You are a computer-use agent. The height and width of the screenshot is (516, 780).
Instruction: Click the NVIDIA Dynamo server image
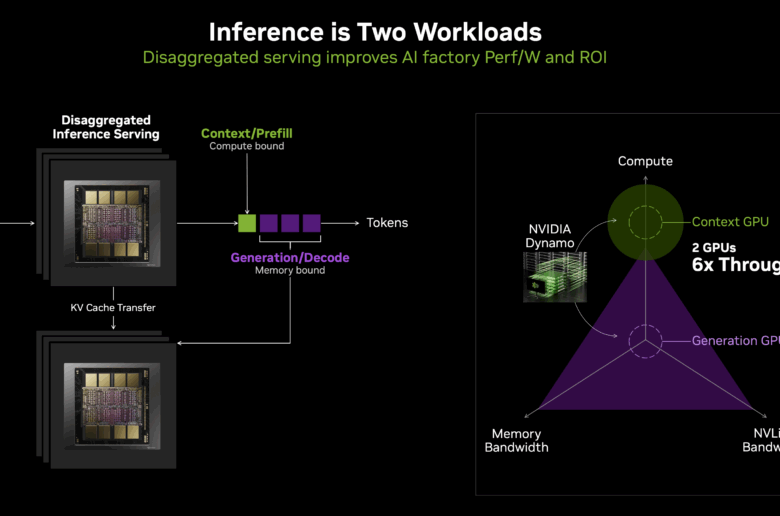coord(548,274)
